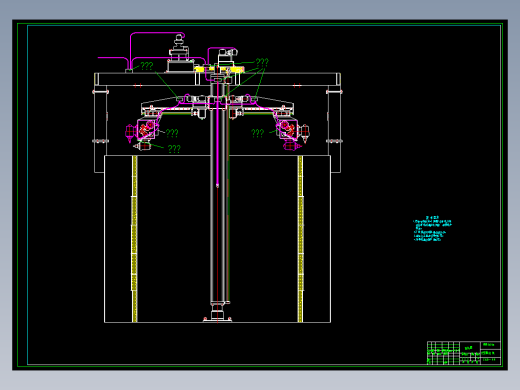Select the motor on the top plate's left side
Screen dimensions: 520x390
tap(180, 54)
